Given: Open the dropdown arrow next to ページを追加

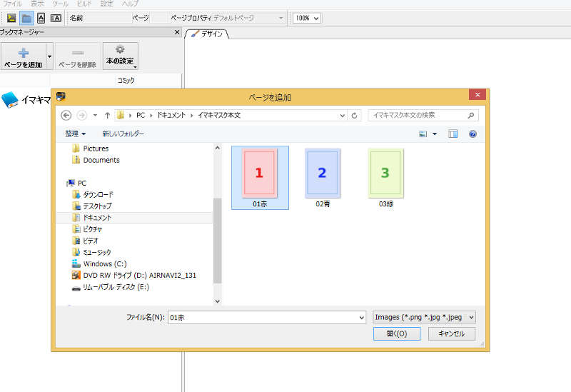Looking at the screenshot, I should point(49,56).
